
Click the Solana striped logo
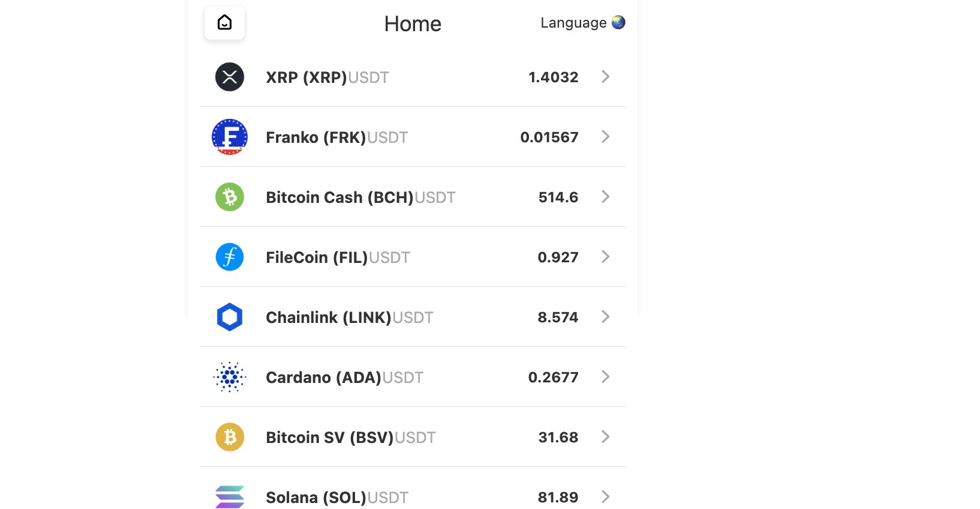[230, 497]
